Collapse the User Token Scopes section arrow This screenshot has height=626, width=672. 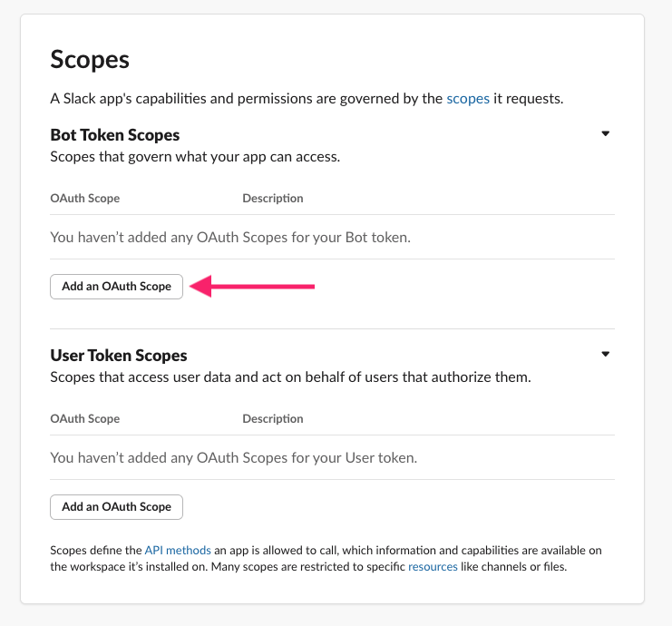[606, 355]
